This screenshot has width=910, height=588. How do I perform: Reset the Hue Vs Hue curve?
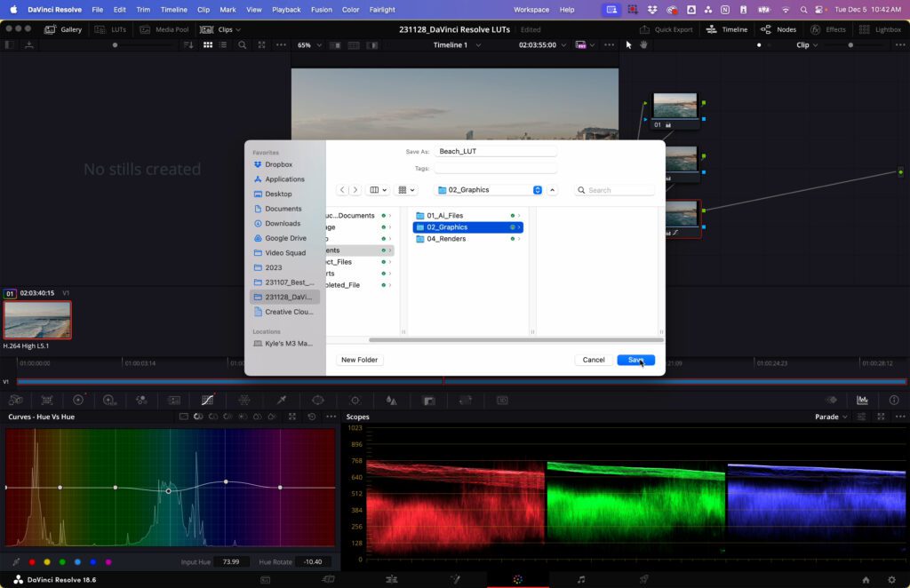[x=312, y=417]
